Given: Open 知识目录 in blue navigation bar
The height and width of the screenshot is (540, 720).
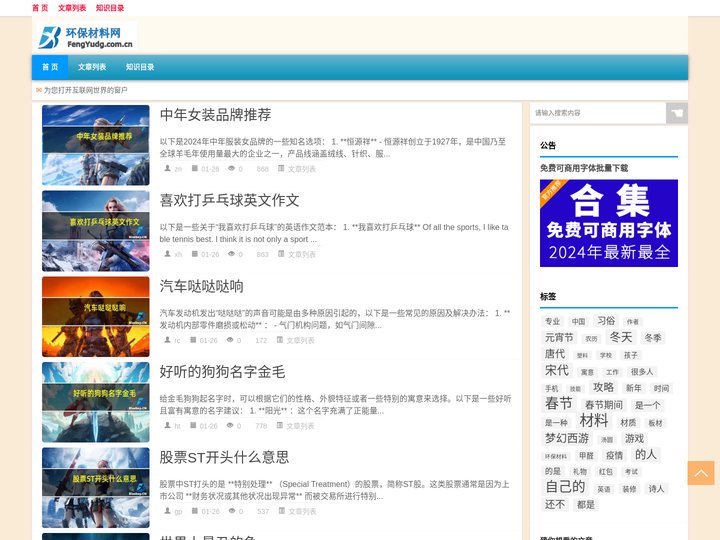Looking at the screenshot, I should click(140, 67).
